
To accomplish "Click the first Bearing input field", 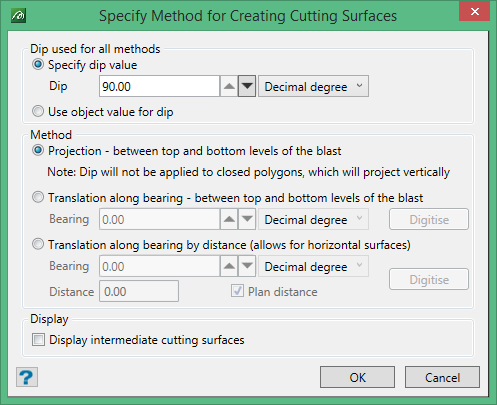I will 159,219.
